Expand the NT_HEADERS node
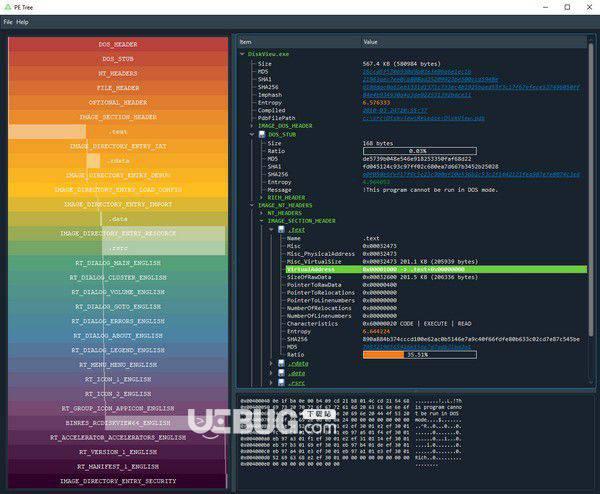The image size is (600, 494). tap(261, 213)
